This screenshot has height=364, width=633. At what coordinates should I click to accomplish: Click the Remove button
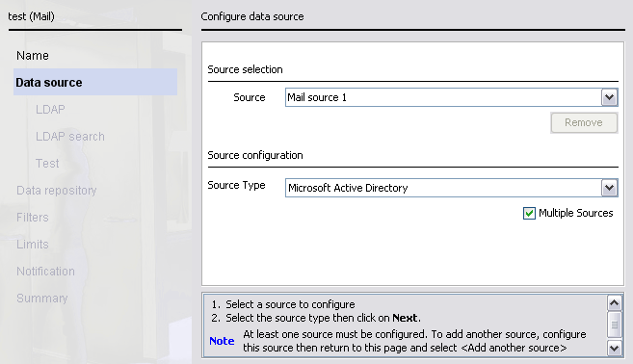click(x=584, y=122)
